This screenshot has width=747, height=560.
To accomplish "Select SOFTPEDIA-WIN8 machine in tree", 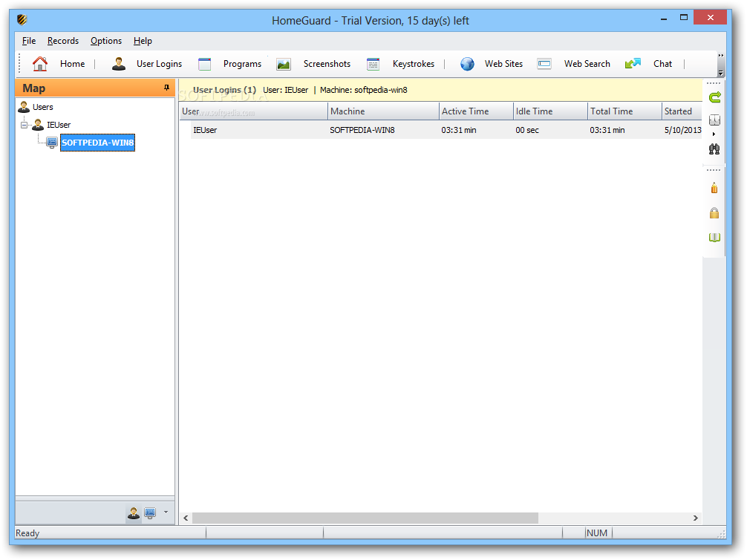I will pos(98,143).
